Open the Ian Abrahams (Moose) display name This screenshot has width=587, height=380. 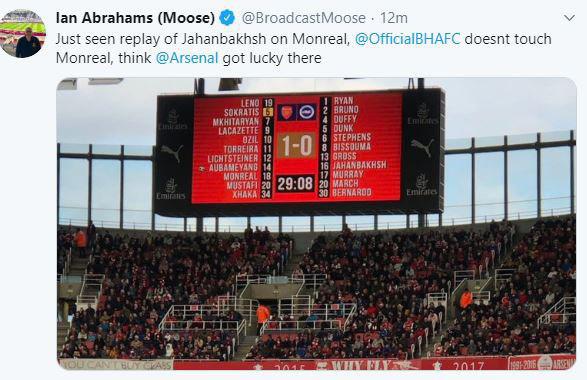point(135,18)
